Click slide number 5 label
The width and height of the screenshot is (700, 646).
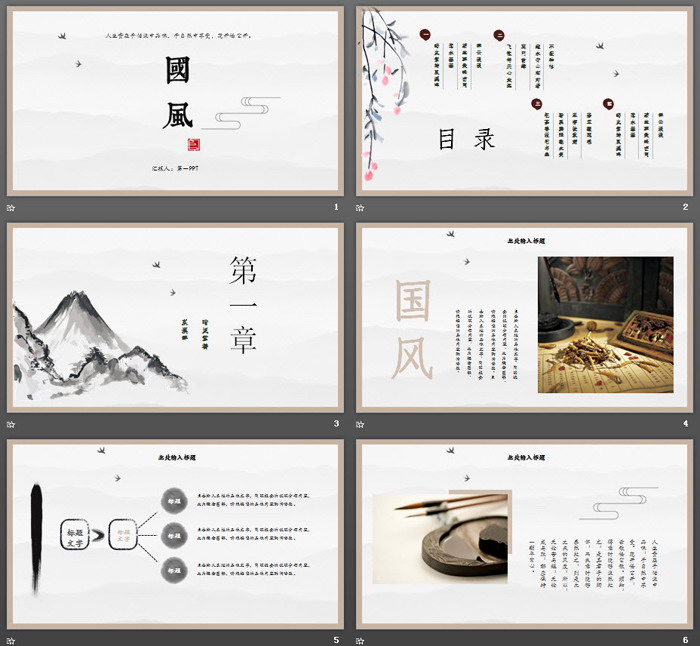pyautogui.click(x=336, y=640)
